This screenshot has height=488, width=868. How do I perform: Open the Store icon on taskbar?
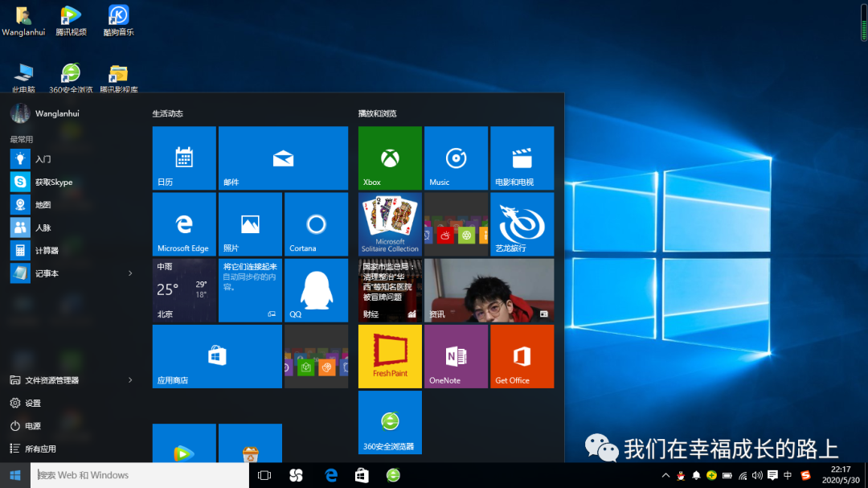click(362, 475)
